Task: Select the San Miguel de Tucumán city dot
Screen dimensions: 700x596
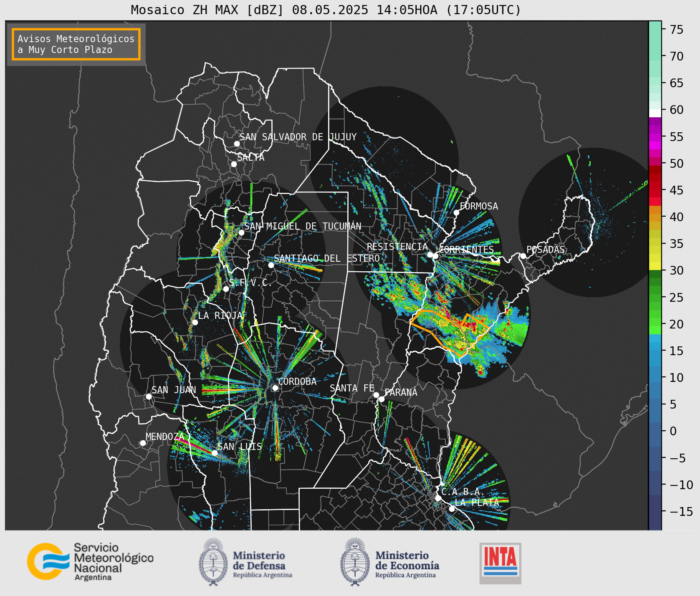Action: pyautogui.click(x=241, y=232)
